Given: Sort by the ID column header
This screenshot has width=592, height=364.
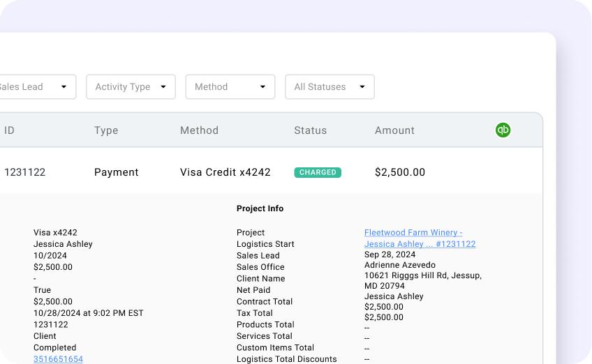Looking at the screenshot, I should click(x=9, y=130).
